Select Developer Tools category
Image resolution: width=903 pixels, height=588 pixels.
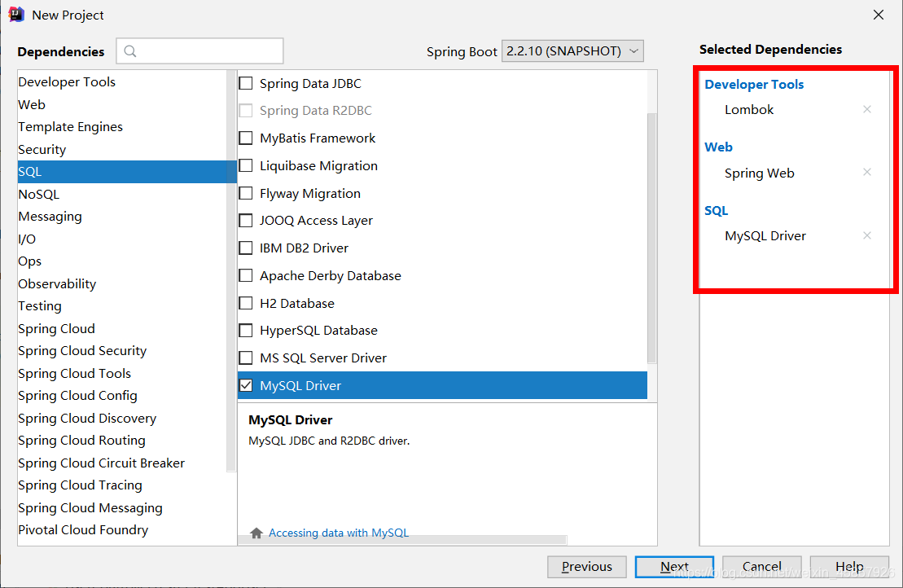67,82
